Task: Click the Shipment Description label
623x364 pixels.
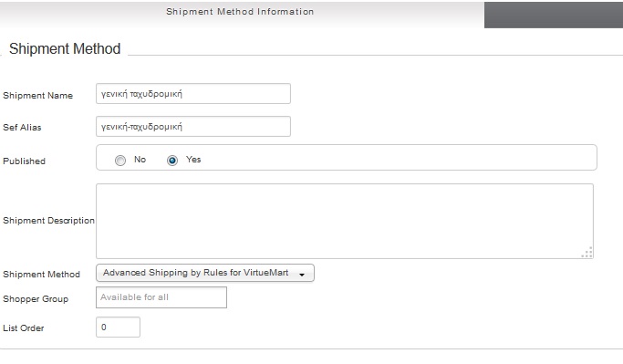Action: click(x=48, y=221)
